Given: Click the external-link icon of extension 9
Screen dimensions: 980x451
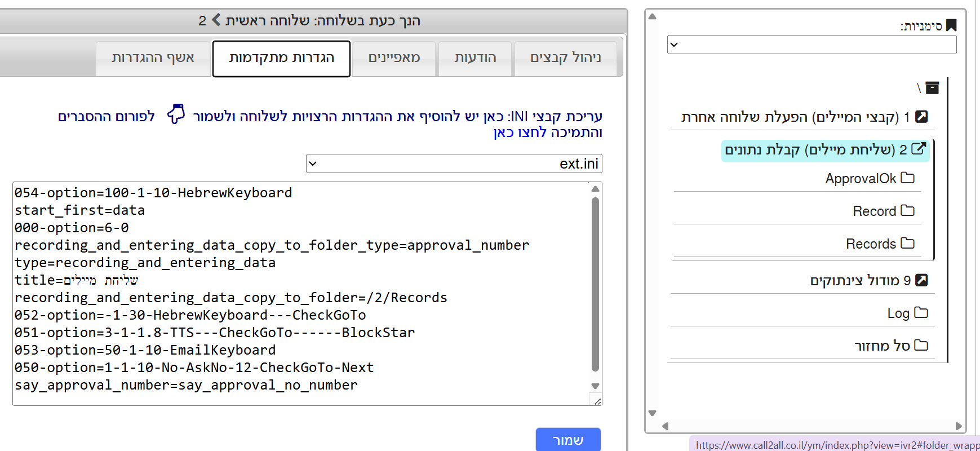Looking at the screenshot, I should click(x=921, y=280).
